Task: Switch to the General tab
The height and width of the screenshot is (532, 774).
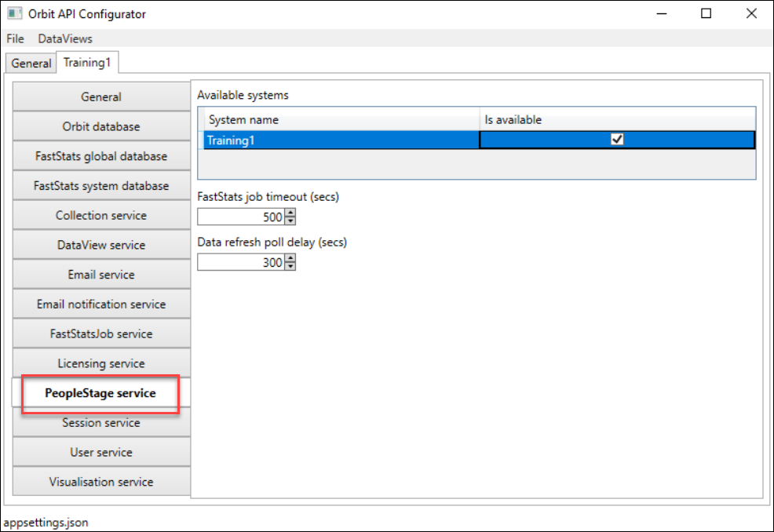Action: tap(31, 64)
